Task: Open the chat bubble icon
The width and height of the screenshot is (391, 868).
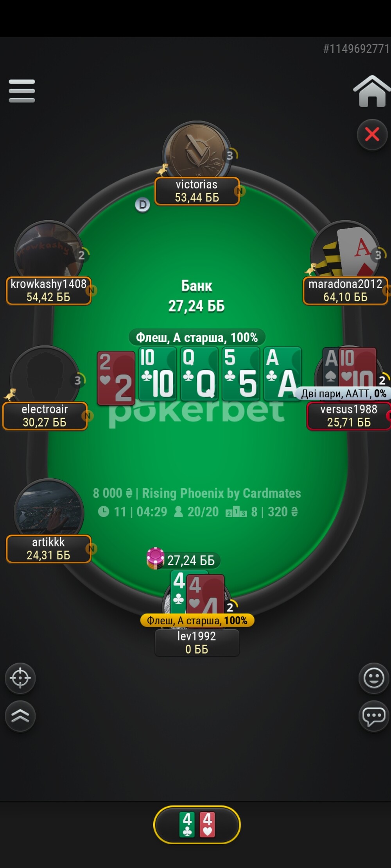Action: click(x=374, y=716)
